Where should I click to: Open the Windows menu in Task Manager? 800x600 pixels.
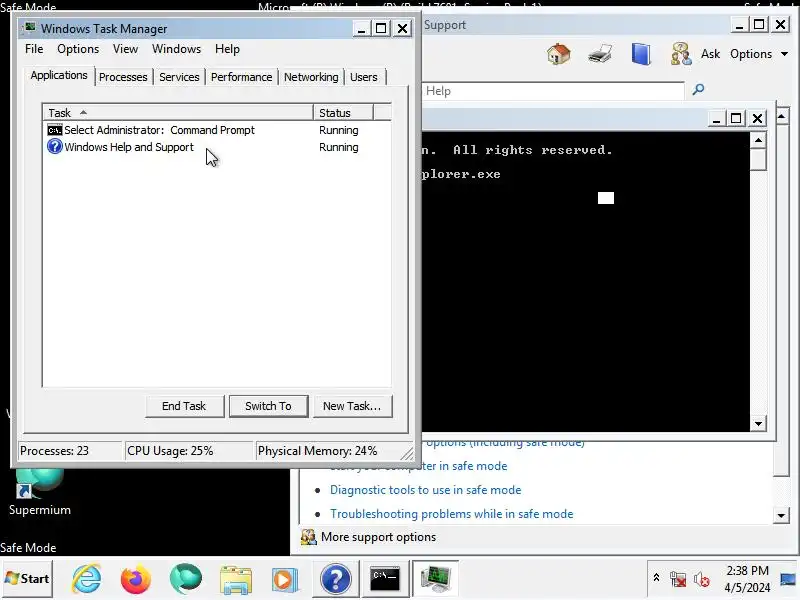177,49
